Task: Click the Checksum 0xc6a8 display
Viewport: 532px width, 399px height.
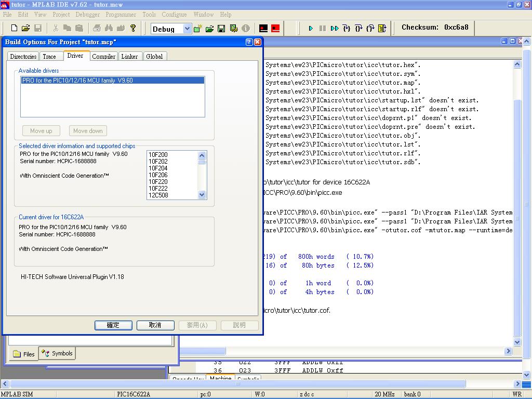Action: tap(435, 28)
